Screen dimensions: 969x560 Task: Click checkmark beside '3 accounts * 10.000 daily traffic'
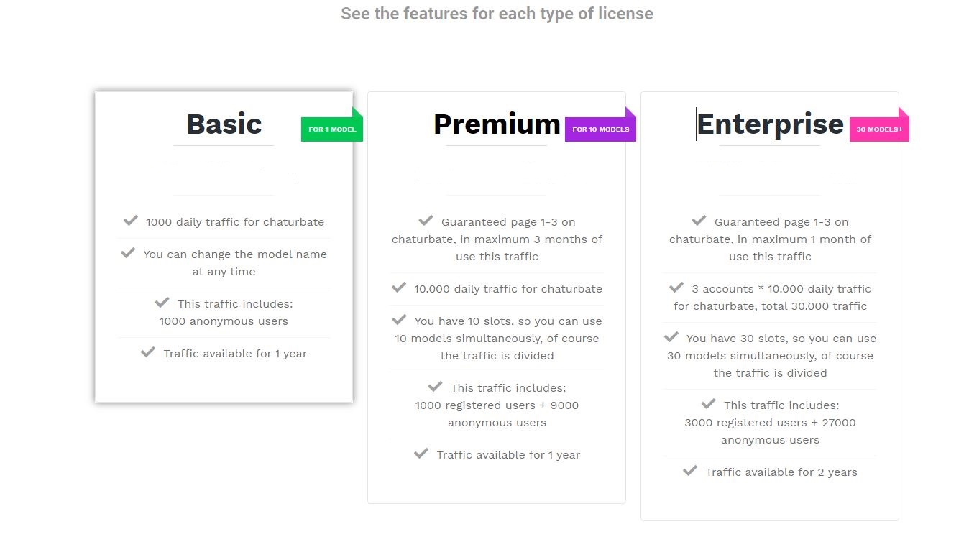(x=676, y=288)
